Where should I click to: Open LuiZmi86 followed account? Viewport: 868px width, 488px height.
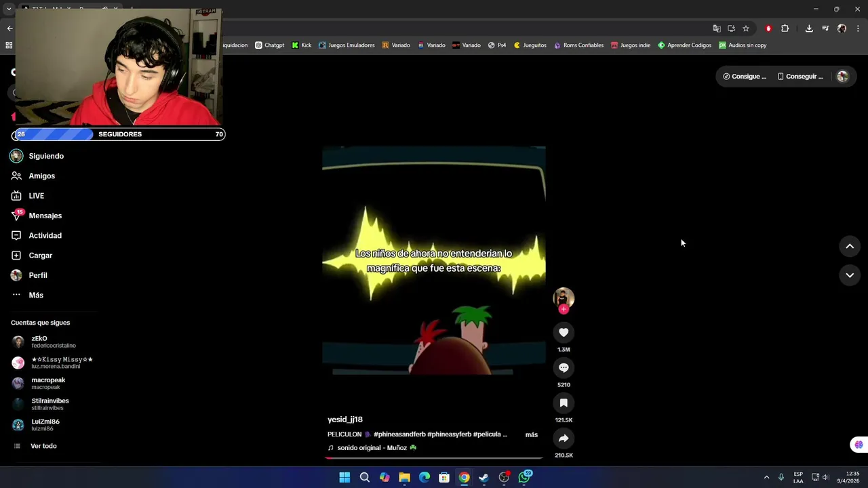(x=36, y=425)
